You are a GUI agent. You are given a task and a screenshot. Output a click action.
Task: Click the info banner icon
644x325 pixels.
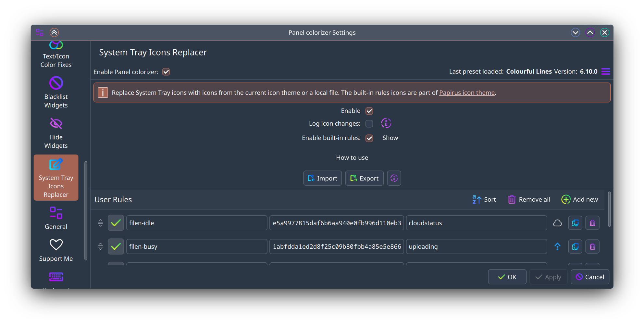coord(103,93)
